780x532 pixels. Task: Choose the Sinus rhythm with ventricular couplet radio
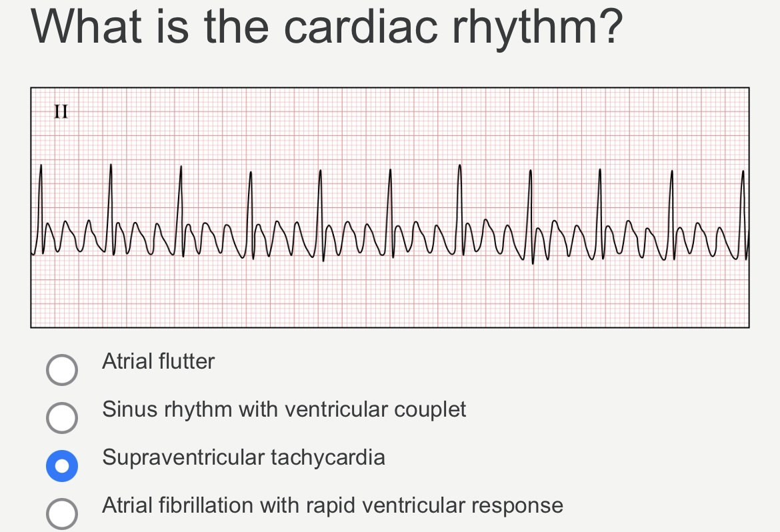click(62, 418)
